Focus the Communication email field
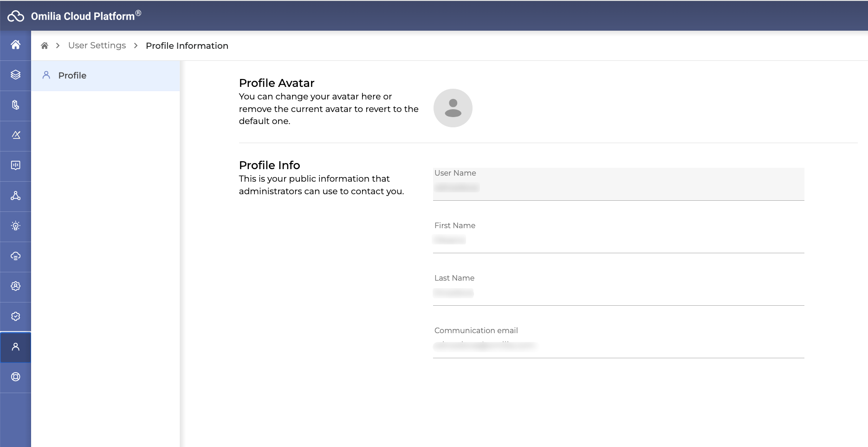 618,346
